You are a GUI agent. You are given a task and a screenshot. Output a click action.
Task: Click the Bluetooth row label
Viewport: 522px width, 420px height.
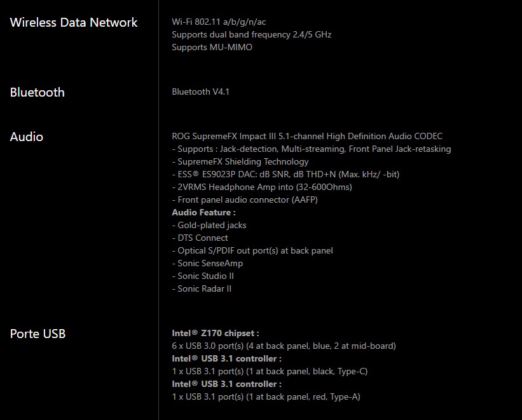[x=38, y=92]
